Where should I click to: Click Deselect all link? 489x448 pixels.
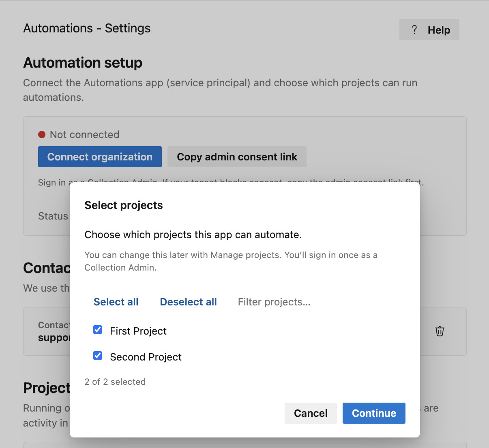(188, 302)
